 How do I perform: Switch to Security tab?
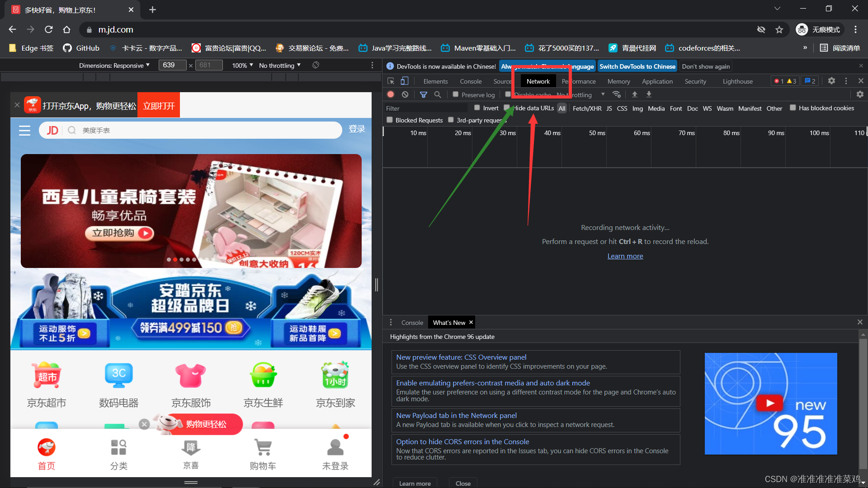pos(695,81)
